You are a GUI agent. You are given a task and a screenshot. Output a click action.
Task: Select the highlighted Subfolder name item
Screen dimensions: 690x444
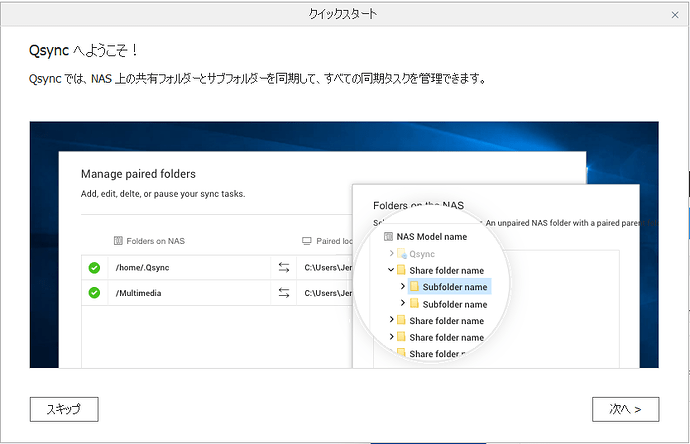coord(455,287)
